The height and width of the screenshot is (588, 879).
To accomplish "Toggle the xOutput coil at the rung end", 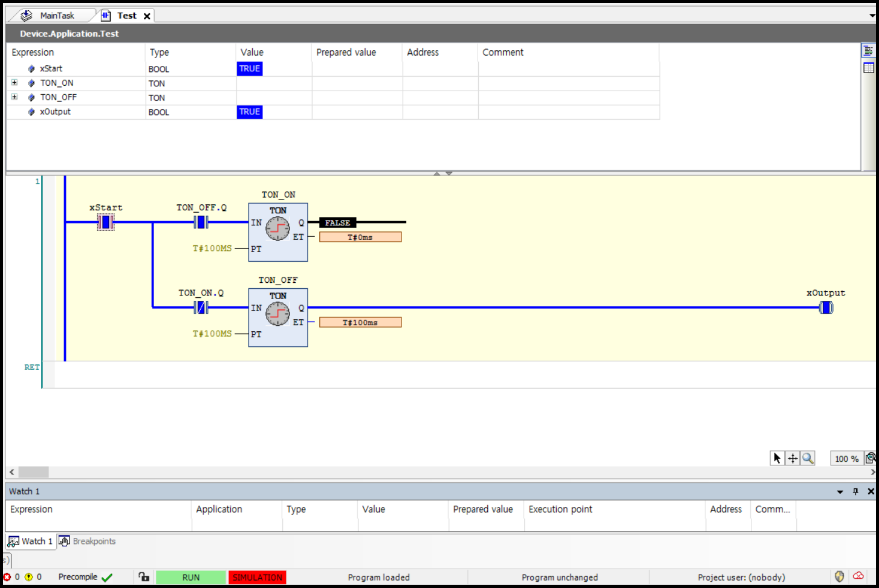I will [826, 308].
